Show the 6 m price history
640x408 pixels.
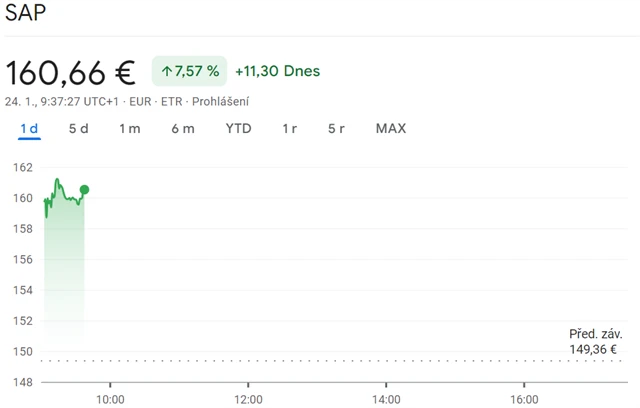point(183,129)
